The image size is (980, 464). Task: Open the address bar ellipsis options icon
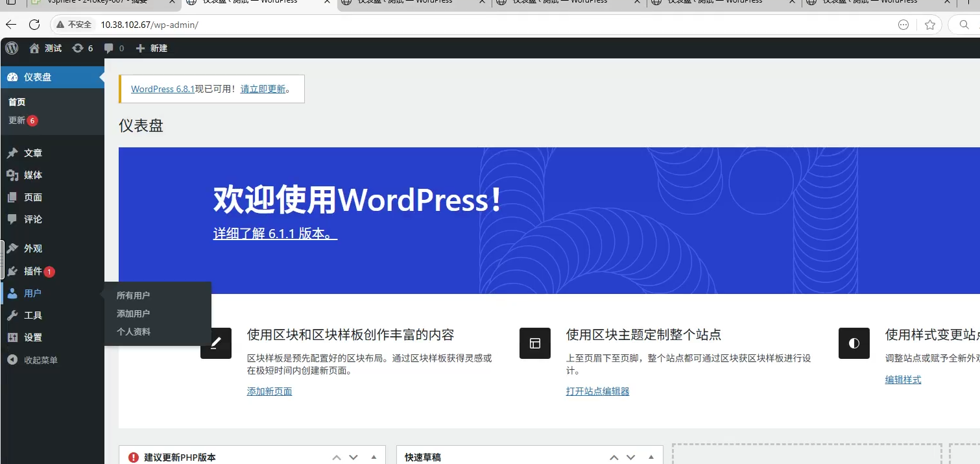[x=903, y=25]
